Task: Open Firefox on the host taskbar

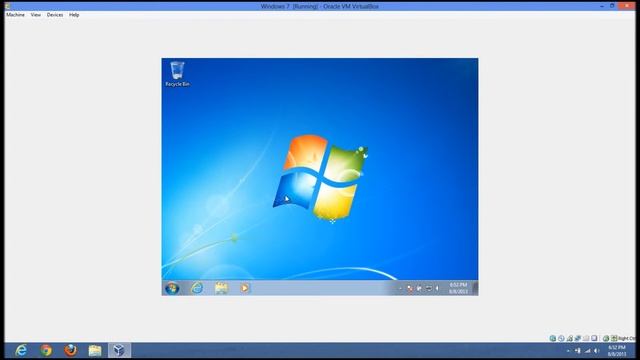Action: coord(70,350)
